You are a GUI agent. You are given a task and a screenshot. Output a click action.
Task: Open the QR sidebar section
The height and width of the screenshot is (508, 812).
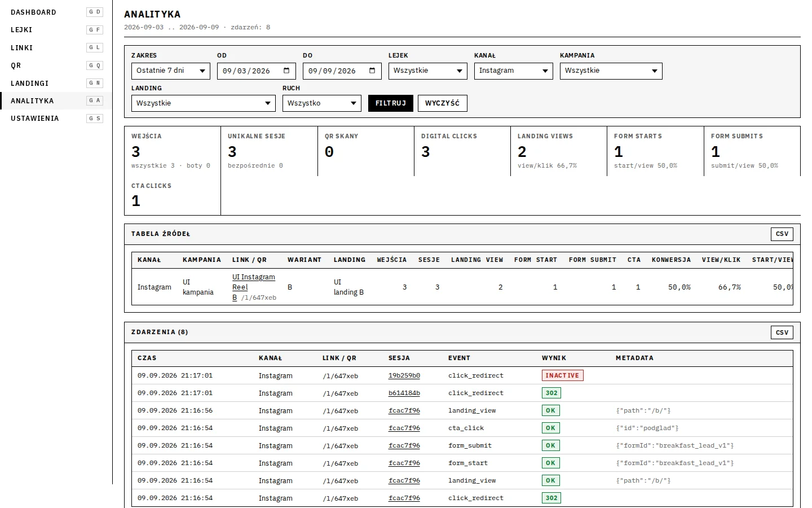coord(56,65)
